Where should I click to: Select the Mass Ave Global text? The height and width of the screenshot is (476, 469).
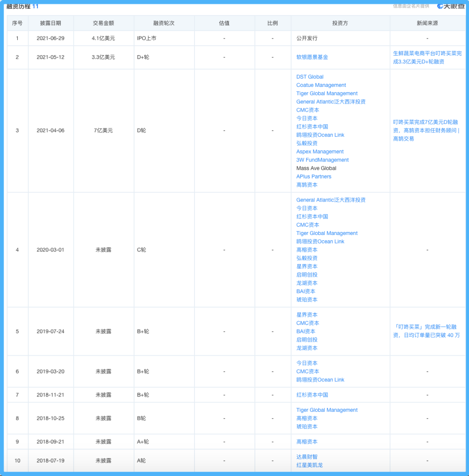[x=316, y=168]
